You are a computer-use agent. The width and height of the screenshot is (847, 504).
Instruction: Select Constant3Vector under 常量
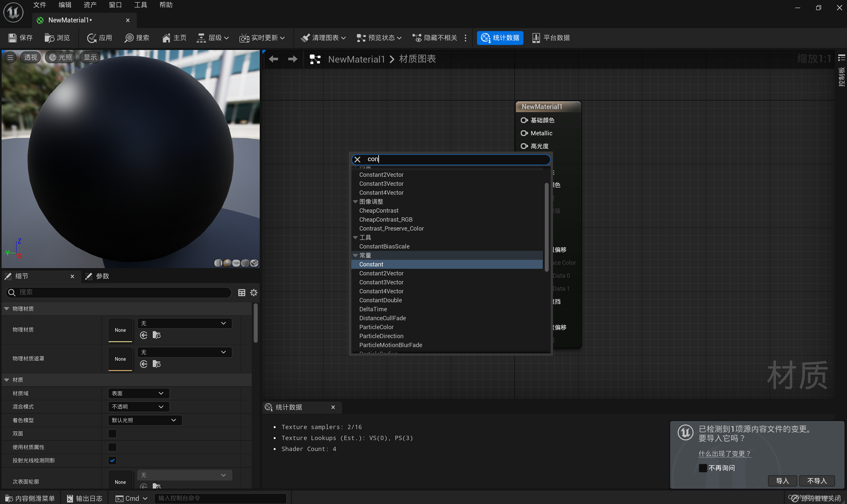[x=381, y=282]
